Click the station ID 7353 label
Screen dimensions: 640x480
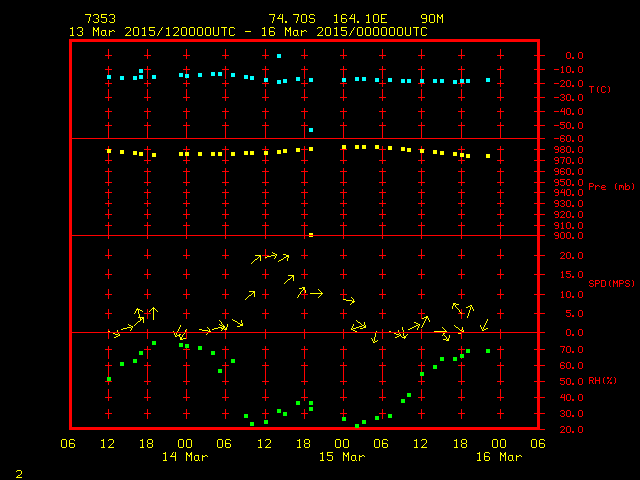click(99, 19)
